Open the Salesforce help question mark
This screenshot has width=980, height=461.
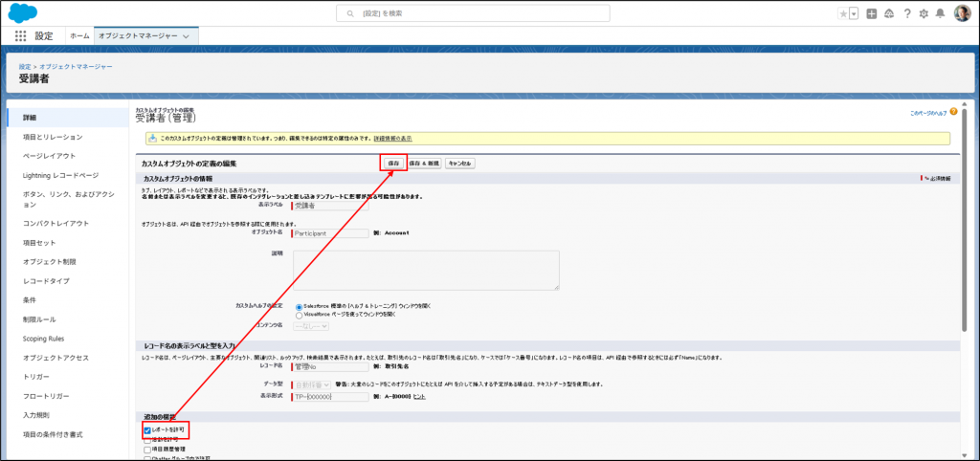(x=906, y=13)
